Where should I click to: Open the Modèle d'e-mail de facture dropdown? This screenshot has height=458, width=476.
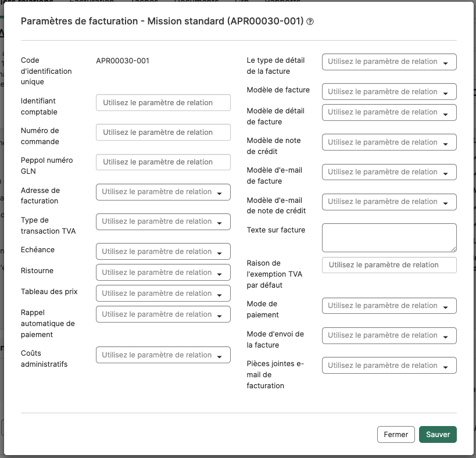click(x=389, y=172)
